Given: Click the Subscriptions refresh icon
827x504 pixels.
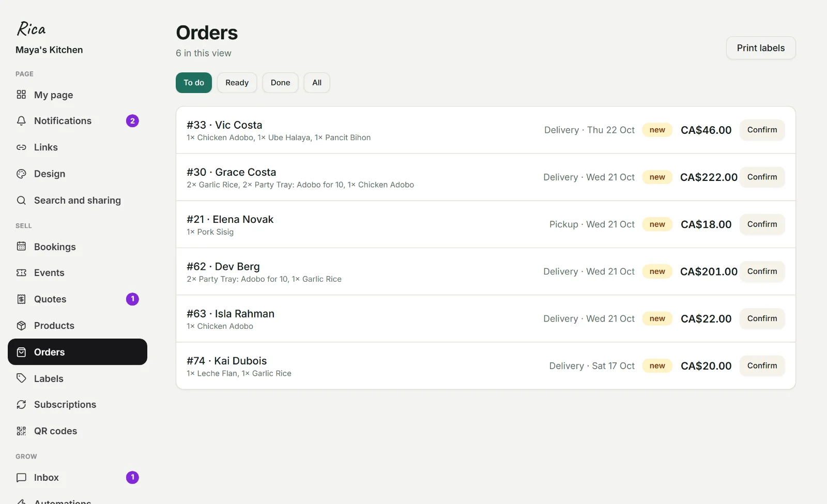Looking at the screenshot, I should [21, 404].
